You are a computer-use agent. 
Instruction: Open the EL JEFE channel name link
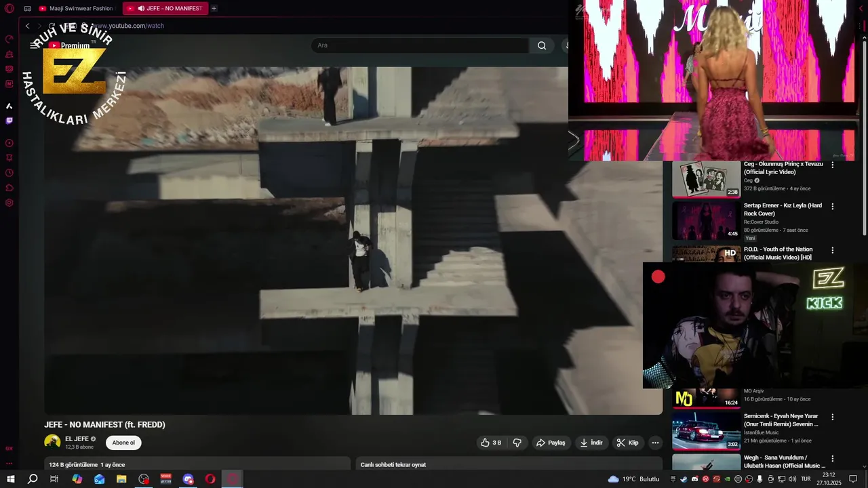tap(77, 439)
